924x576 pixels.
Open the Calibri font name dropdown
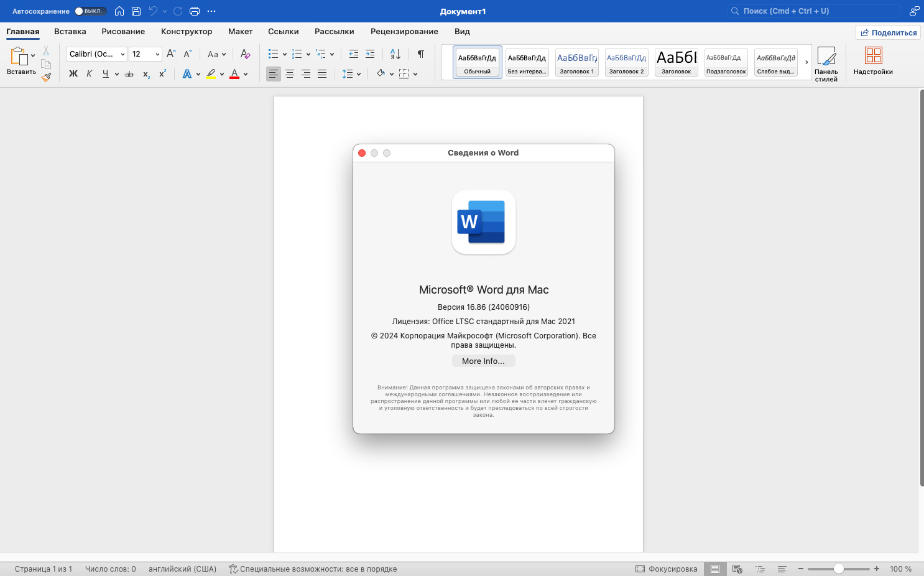96,54
